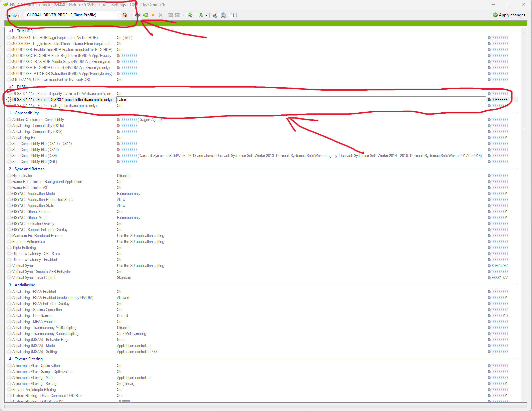The width and height of the screenshot is (532, 412).
Task: Collapse the '1 - Compatibility' group header
Action: tap(24, 113)
